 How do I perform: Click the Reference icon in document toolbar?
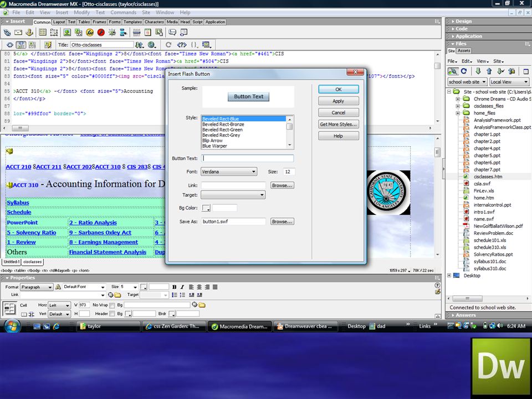click(182, 45)
